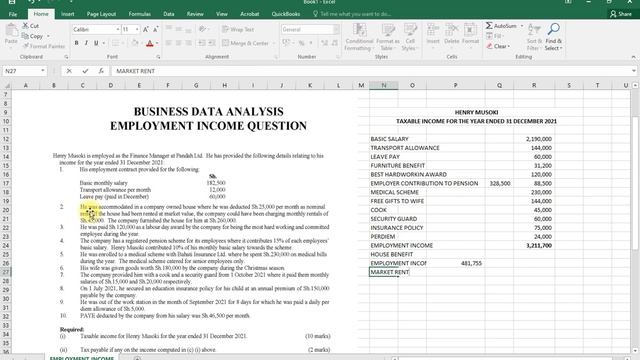Click the EMPLOYMENT INCOME sheet tab
The image size is (640, 360).
82,358
